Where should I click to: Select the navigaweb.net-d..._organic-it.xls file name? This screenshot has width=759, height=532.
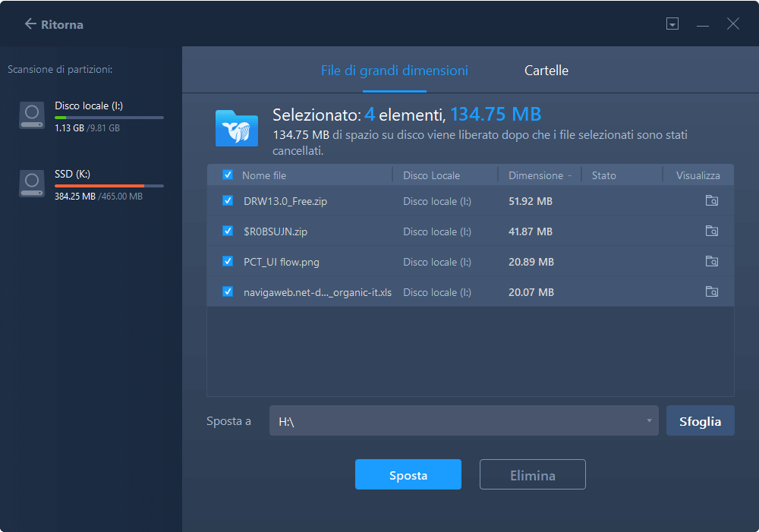tap(317, 292)
